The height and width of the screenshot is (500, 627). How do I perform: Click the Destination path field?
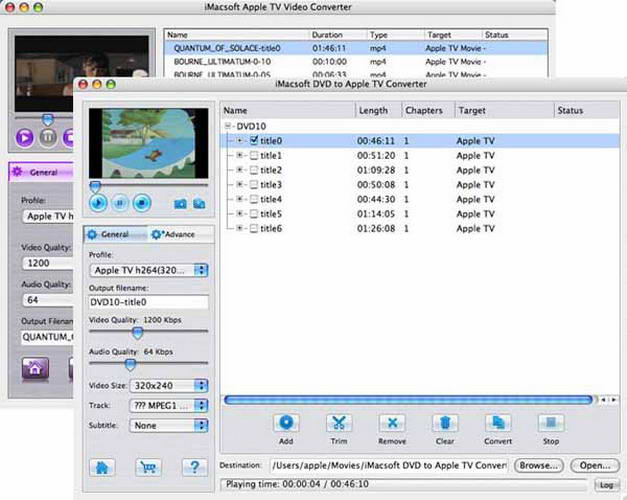click(x=389, y=466)
